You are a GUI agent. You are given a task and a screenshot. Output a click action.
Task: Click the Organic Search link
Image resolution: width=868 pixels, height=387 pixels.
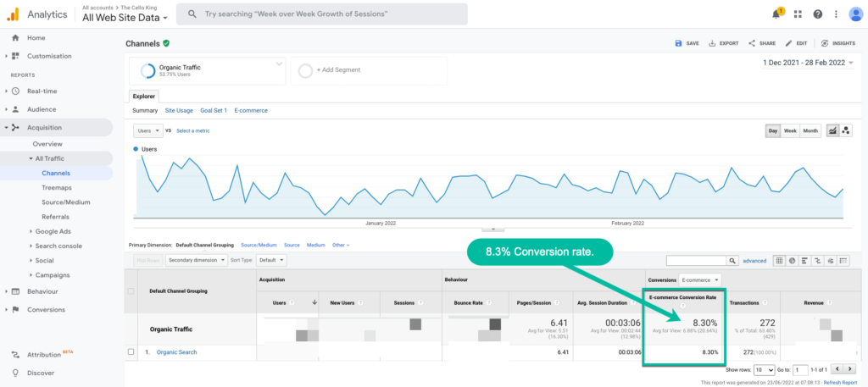[x=176, y=352]
